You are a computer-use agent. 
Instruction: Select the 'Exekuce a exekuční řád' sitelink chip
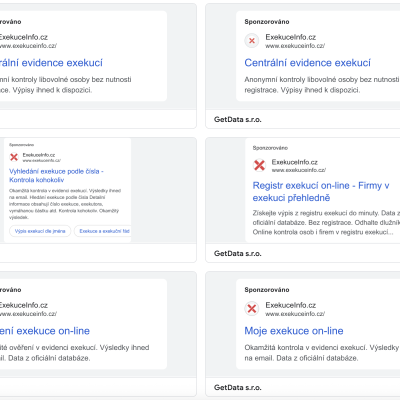point(103,231)
